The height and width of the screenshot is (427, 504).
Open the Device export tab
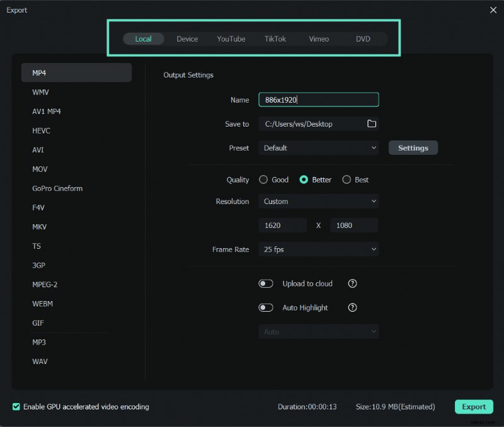[x=187, y=38]
